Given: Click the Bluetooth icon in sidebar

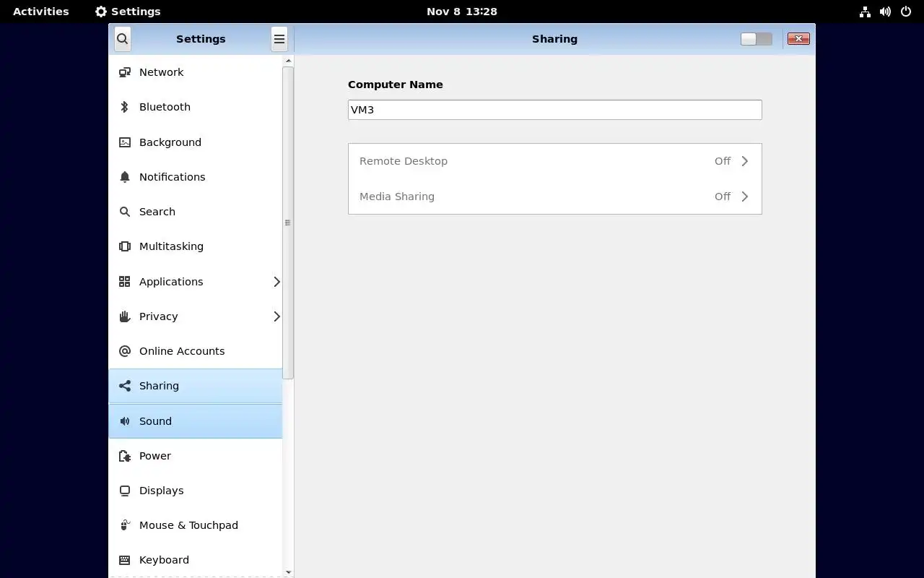Looking at the screenshot, I should 125,107.
